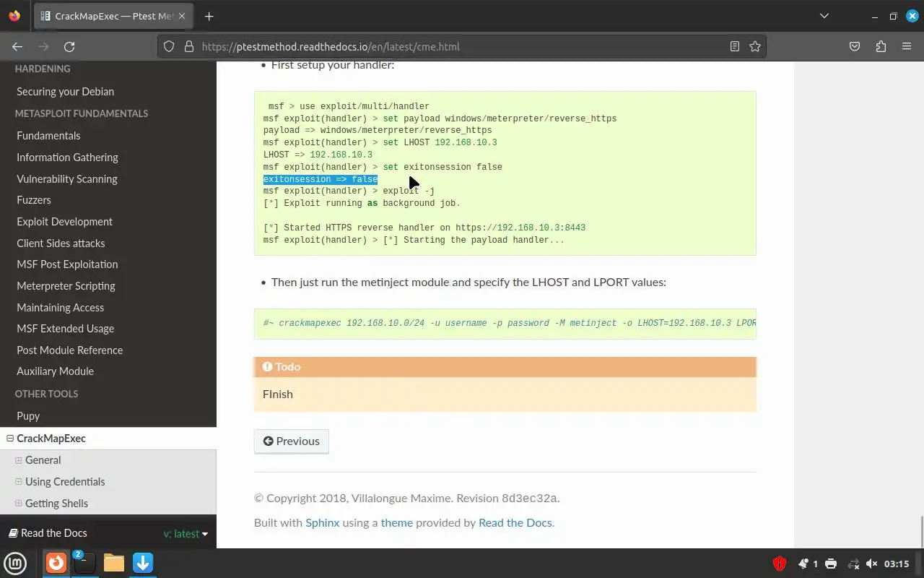This screenshot has width=924, height=578.
Task: Expand the Getting Shells subsection
Action: pos(19,504)
